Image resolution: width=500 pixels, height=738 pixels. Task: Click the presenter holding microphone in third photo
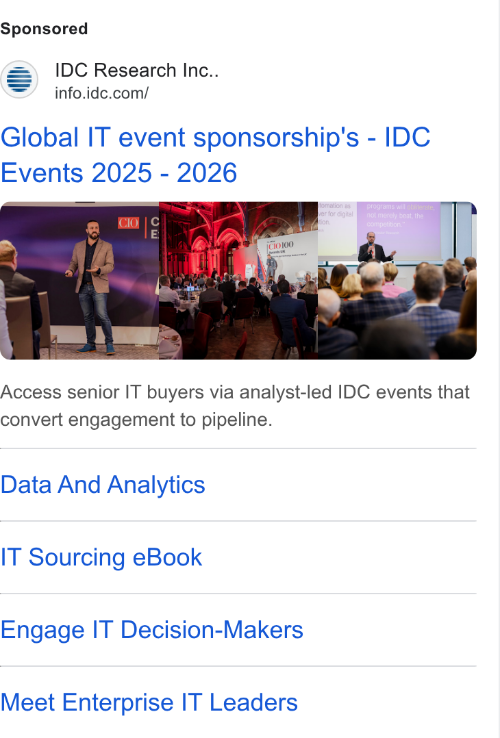[374, 248]
